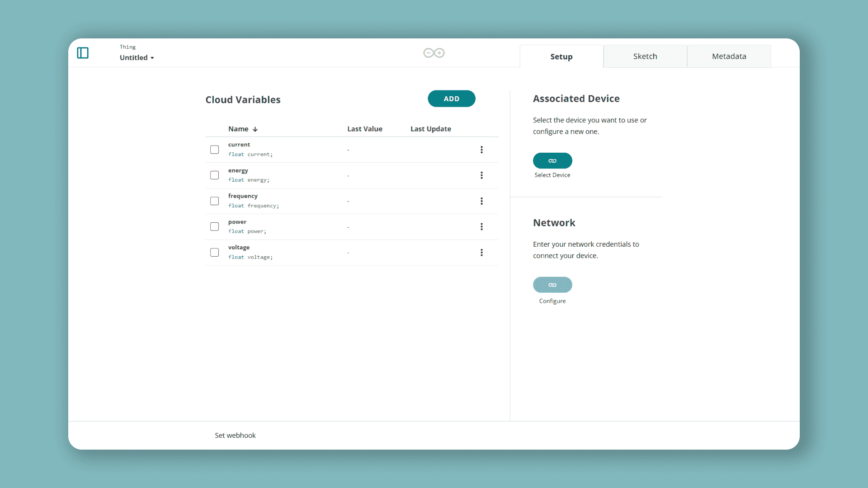
Task: Open three-dot menu for voltage variable
Action: 481,253
